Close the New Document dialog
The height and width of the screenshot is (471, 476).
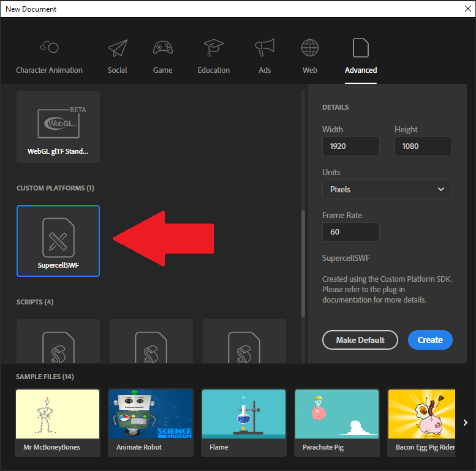click(468, 9)
